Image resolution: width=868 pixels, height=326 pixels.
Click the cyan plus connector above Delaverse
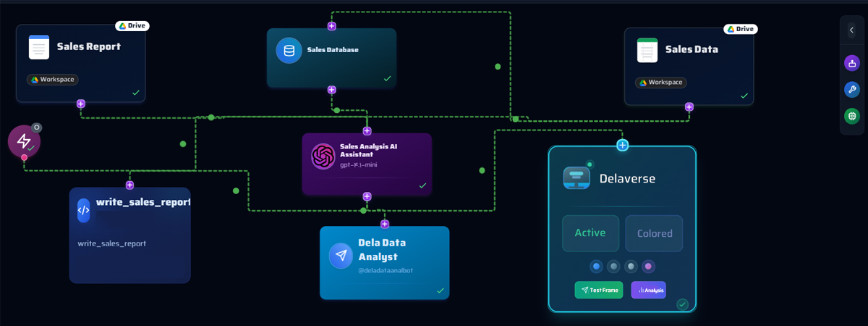point(622,145)
